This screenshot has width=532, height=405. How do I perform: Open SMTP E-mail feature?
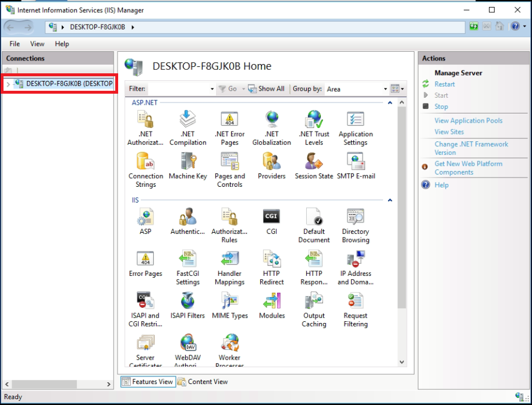coord(356,166)
